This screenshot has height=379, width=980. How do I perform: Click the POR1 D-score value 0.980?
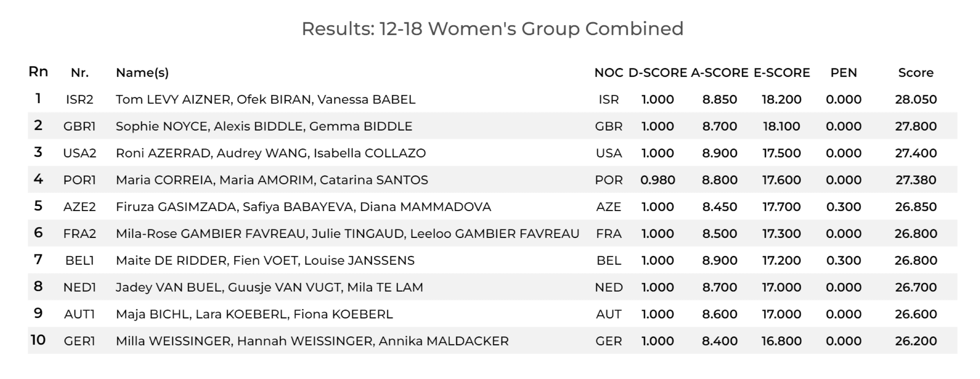click(658, 180)
